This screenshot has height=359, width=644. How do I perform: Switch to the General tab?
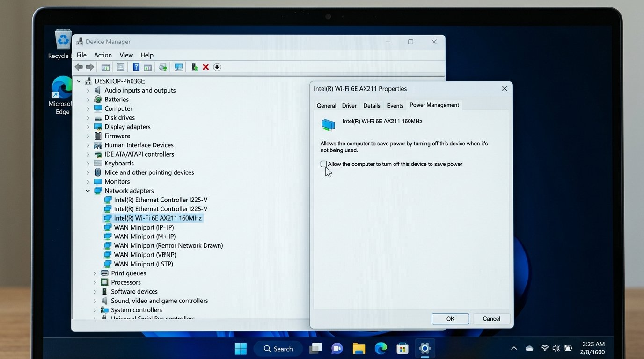(326, 106)
